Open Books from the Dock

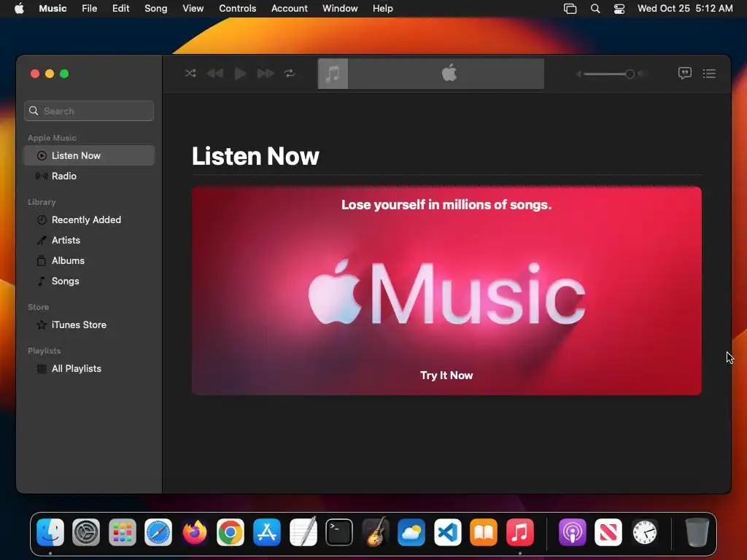(x=484, y=532)
